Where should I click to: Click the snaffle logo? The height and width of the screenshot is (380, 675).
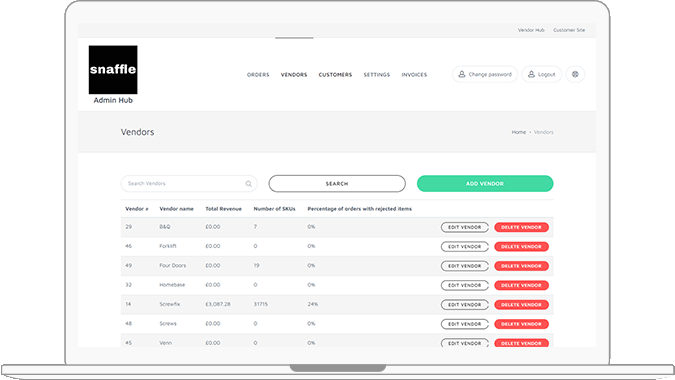point(113,70)
